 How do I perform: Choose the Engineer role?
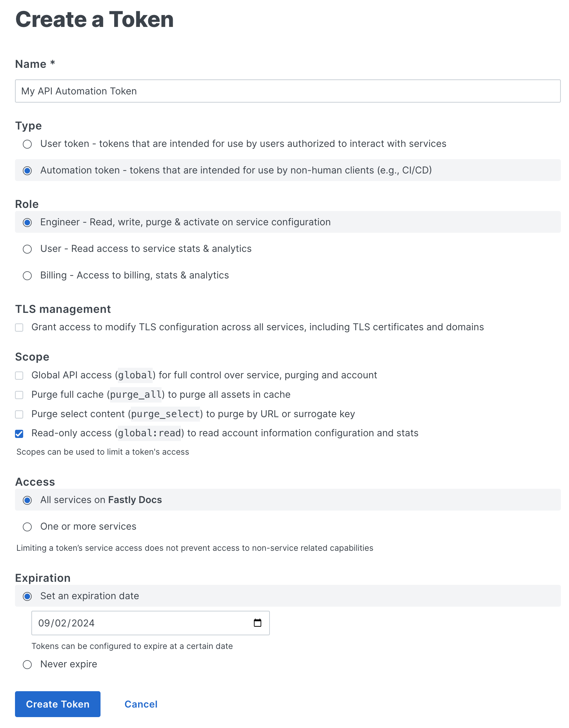(28, 222)
